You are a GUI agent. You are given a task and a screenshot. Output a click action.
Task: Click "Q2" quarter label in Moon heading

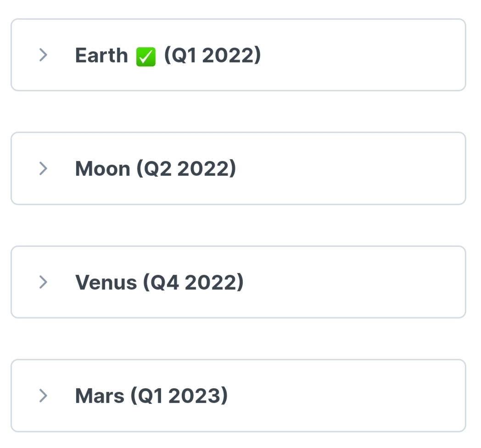point(157,169)
